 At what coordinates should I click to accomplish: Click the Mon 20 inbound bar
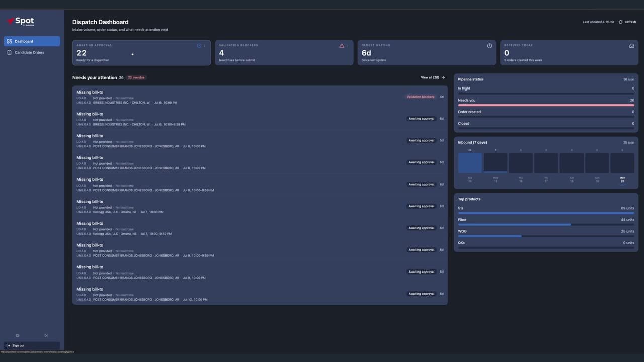(x=622, y=163)
